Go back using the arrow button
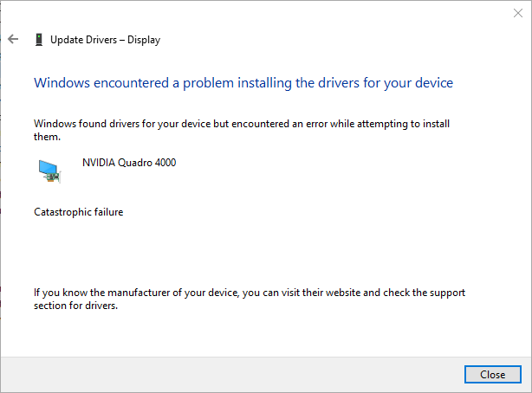This screenshot has height=393, width=532. point(13,39)
